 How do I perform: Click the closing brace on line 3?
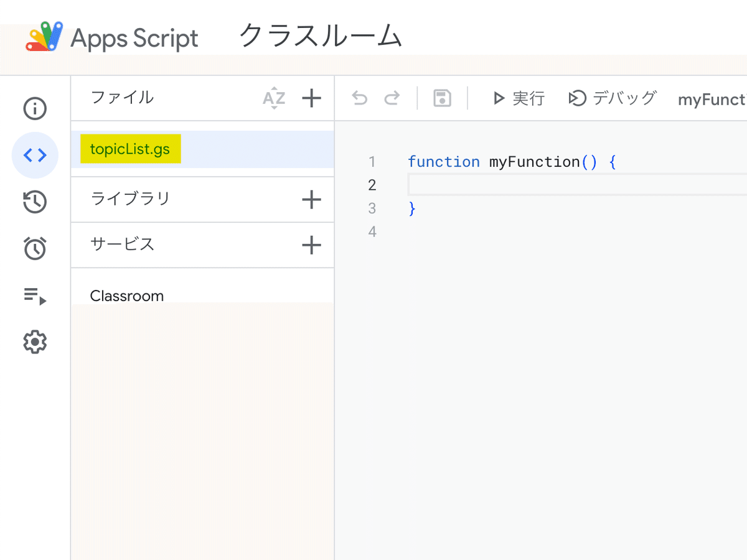click(411, 208)
